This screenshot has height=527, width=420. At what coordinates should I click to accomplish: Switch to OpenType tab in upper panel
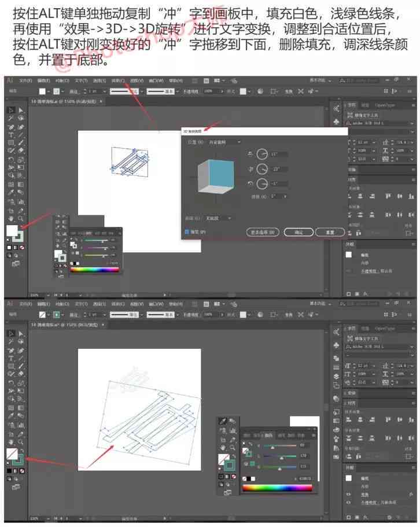pyautogui.click(x=385, y=105)
